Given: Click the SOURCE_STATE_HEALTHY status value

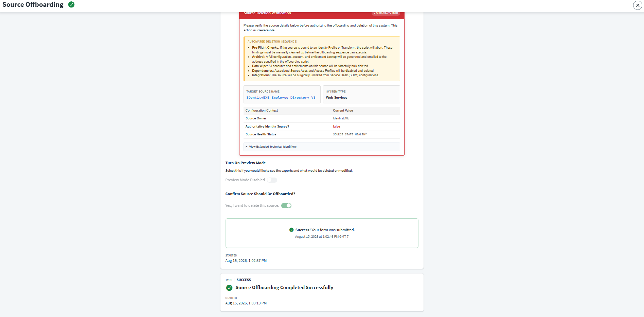Looking at the screenshot, I should click(350, 134).
